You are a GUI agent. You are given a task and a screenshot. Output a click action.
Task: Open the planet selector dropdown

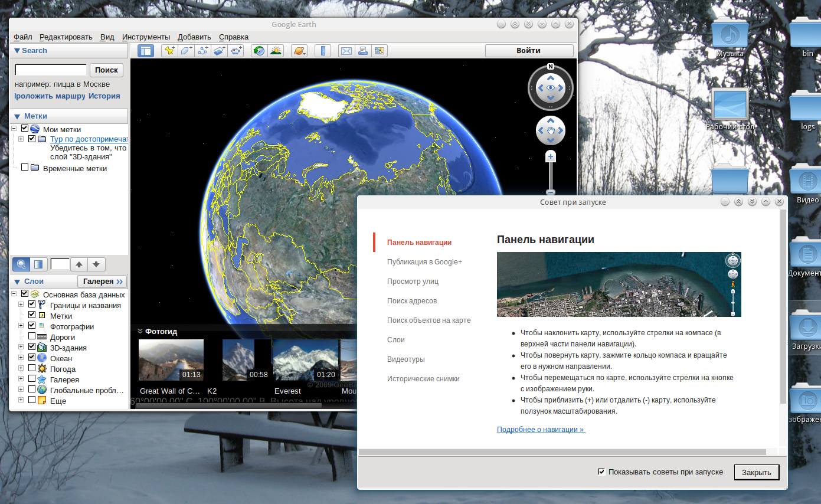tap(299, 51)
